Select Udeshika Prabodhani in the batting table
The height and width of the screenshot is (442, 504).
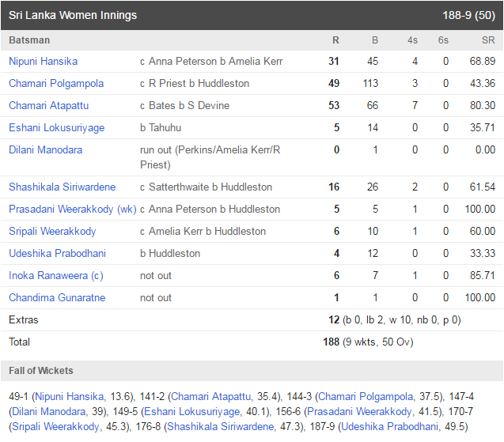[58, 254]
